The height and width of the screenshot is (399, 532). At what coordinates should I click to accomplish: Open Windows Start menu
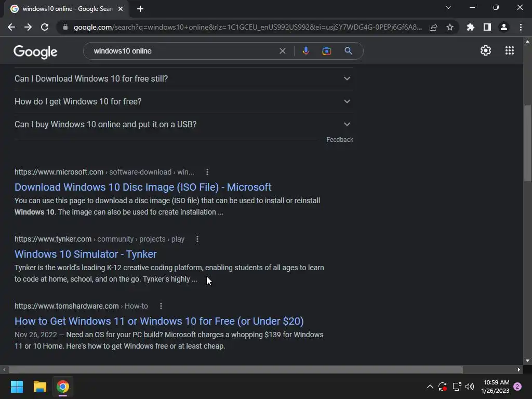[17, 387]
